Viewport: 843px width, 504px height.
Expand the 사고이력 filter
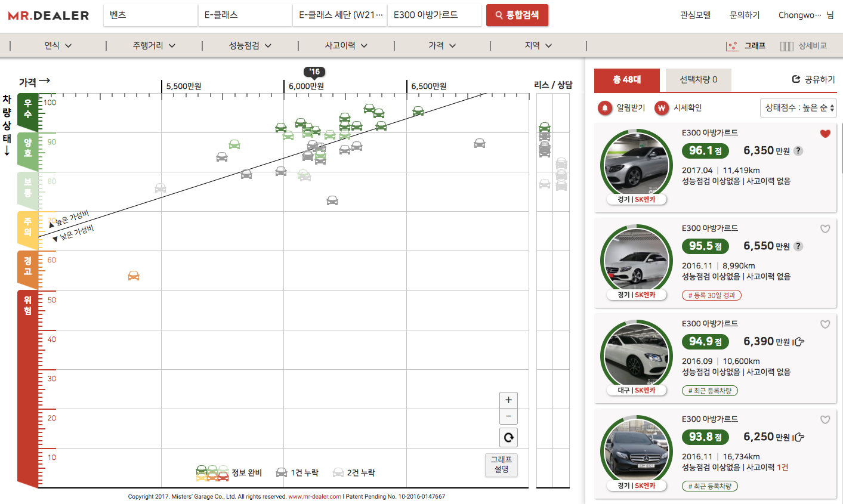coord(346,45)
